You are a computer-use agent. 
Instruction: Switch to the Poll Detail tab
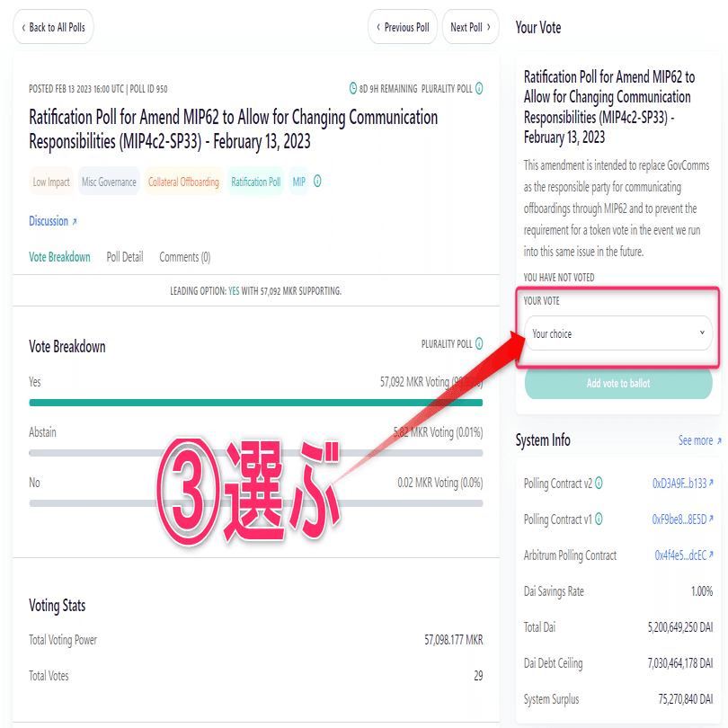coord(125,256)
